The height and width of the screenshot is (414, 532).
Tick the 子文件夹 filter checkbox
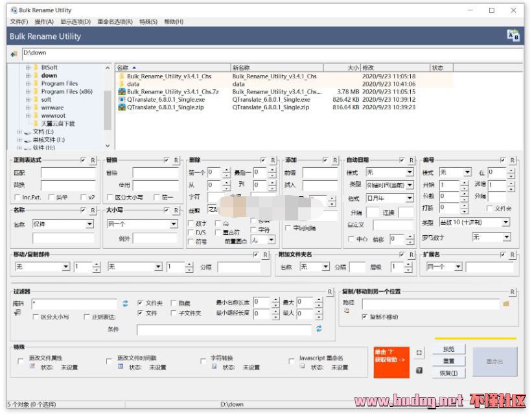pos(174,313)
